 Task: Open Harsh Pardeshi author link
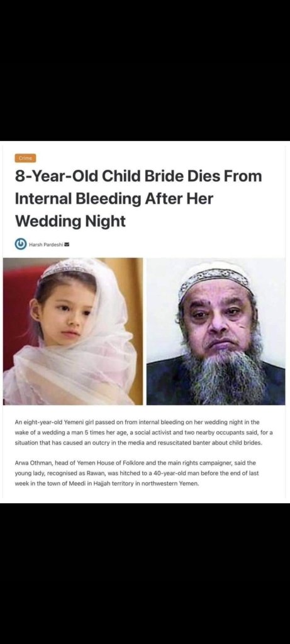click(x=45, y=245)
